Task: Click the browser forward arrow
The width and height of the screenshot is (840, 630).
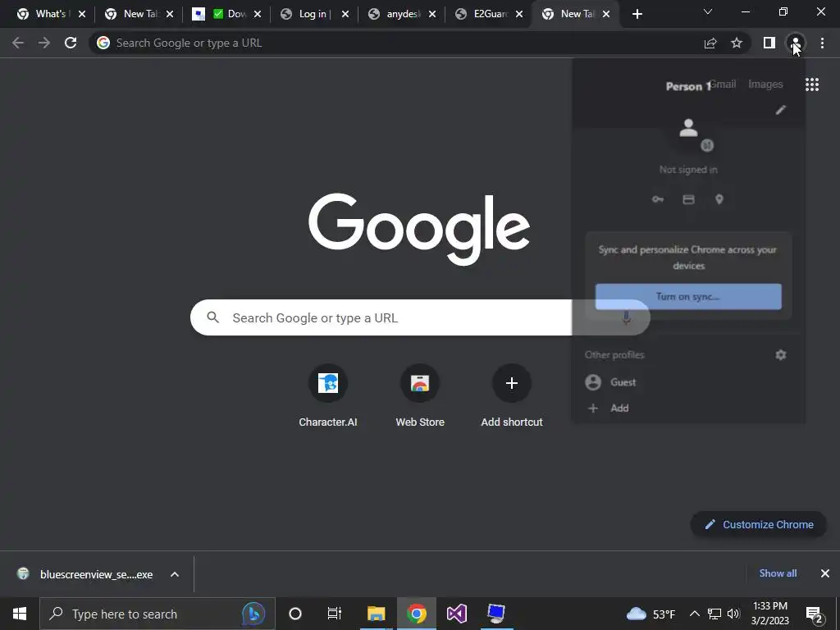Action: click(x=44, y=43)
